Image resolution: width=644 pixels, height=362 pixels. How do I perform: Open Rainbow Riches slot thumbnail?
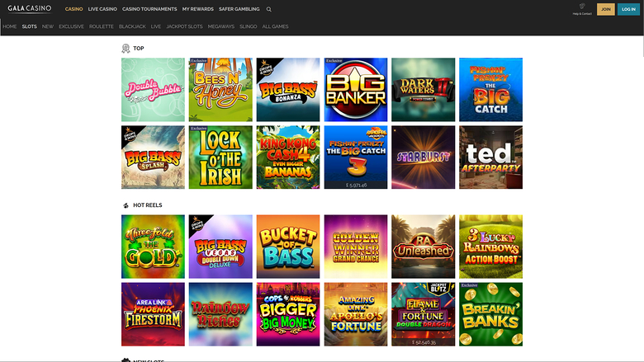pos(220,314)
